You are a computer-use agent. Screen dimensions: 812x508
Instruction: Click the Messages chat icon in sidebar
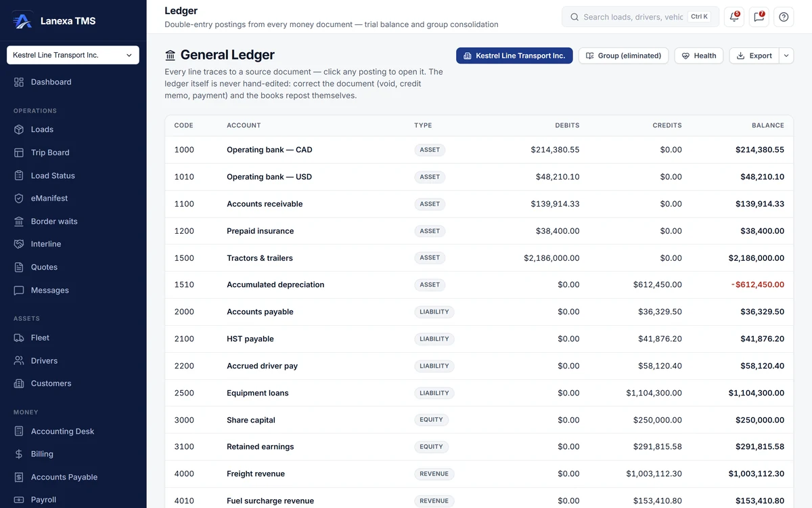pyautogui.click(x=19, y=290)
